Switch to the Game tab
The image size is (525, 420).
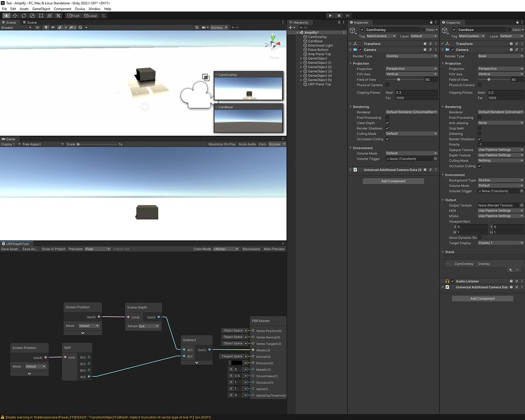[9, 139]
